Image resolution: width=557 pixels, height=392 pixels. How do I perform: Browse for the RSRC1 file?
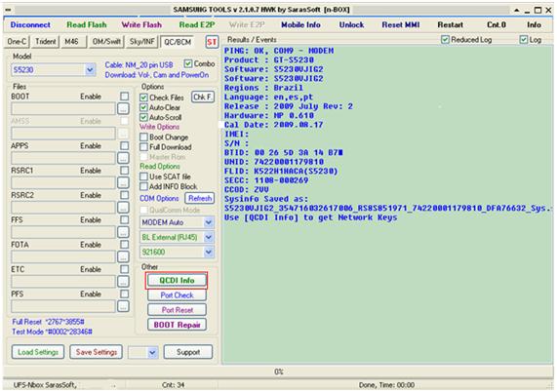(x=123, y=183)
